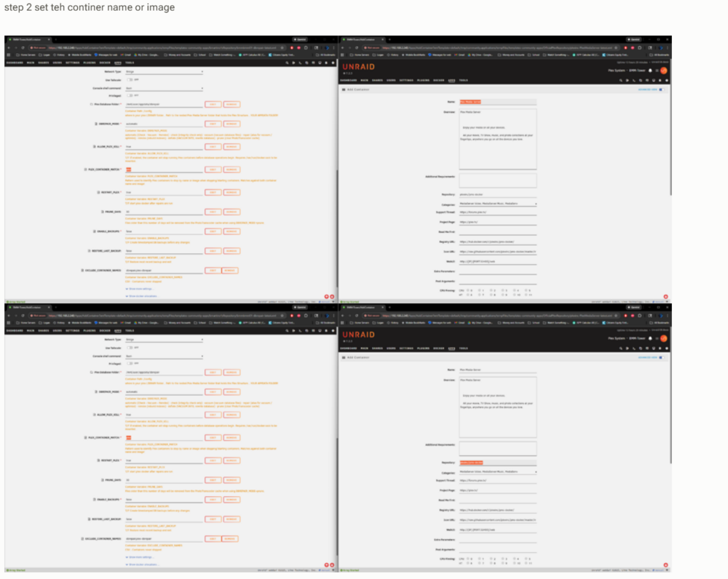The image size is (728, 579).
Task: Click the new tab plus button in bottom-right window
Action: pyautogui.click(x=389, y=307)
